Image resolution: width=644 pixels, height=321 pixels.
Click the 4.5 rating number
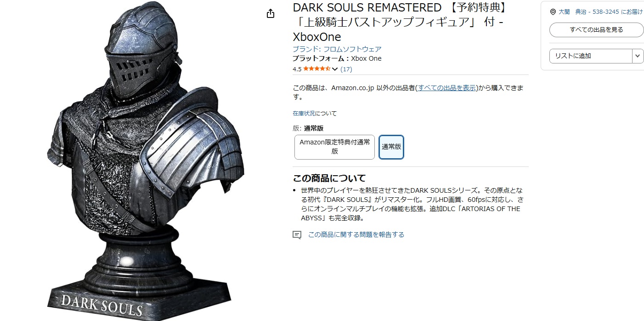297,69
